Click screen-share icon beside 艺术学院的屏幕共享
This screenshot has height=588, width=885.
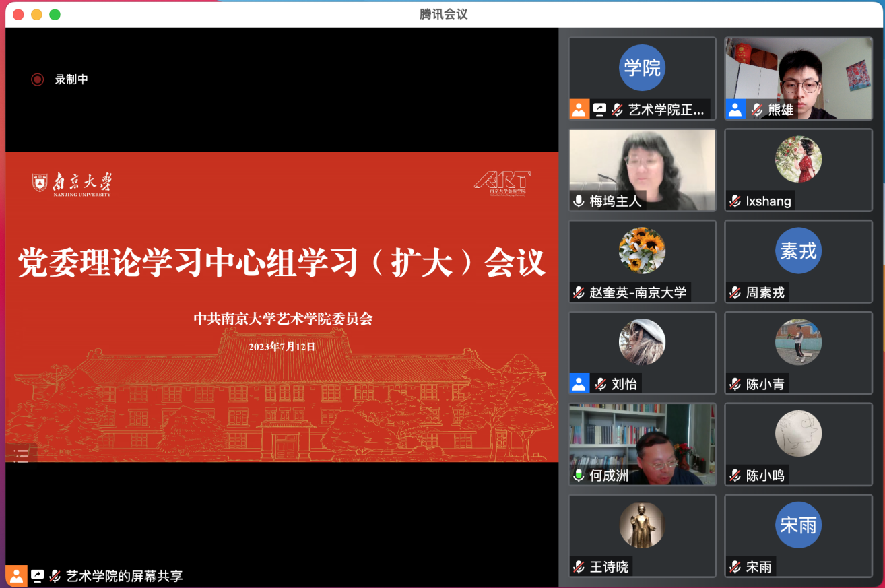(x=38, y=576)
